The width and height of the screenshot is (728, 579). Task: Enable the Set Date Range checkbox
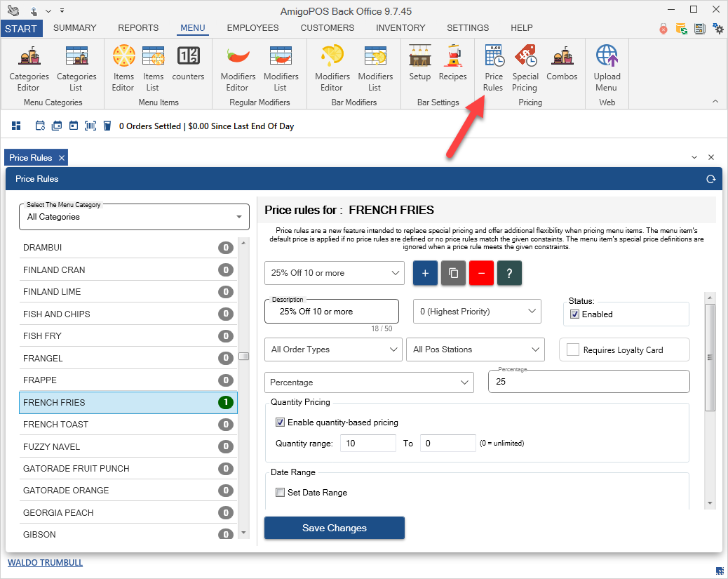click(281, 493)
